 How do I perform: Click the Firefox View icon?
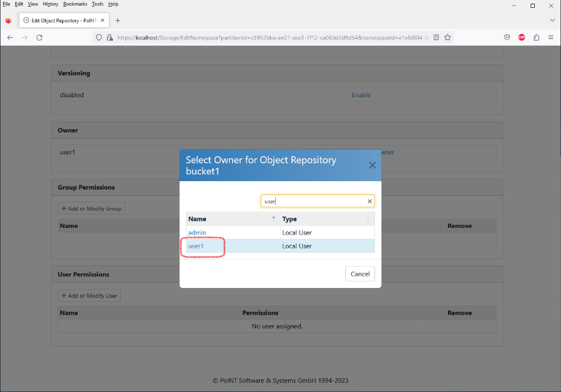(x=9, y=21)
